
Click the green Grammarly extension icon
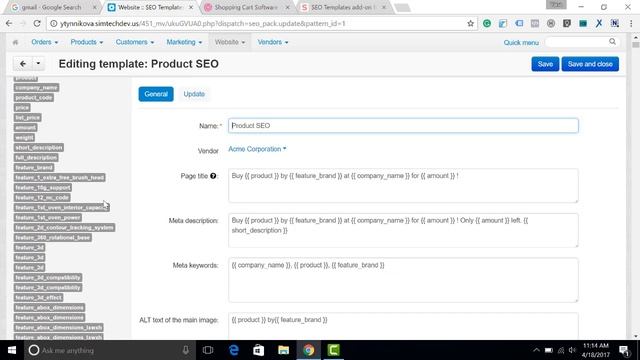[487, 24]
